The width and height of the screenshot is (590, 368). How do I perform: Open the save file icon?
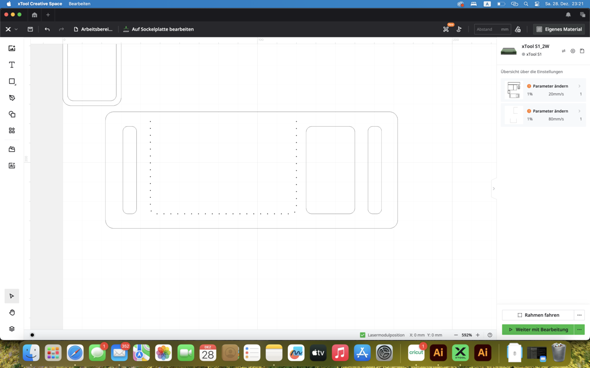[x=30, y=29]
